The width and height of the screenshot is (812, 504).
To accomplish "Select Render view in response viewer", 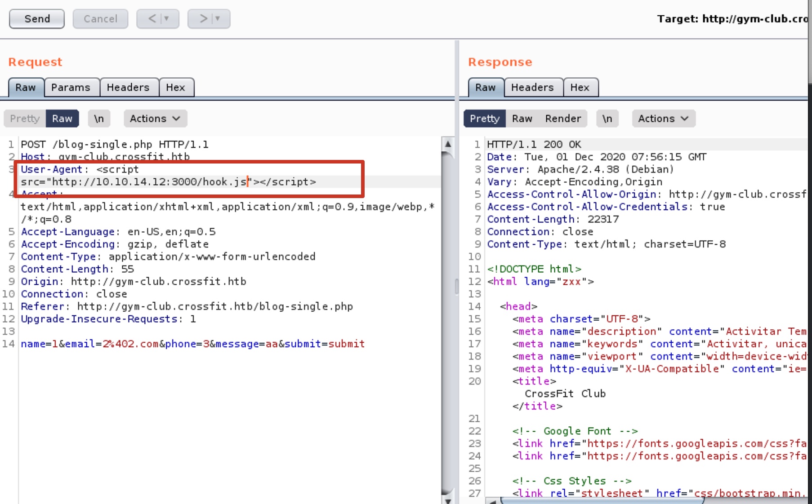I will tap(563, 119).
